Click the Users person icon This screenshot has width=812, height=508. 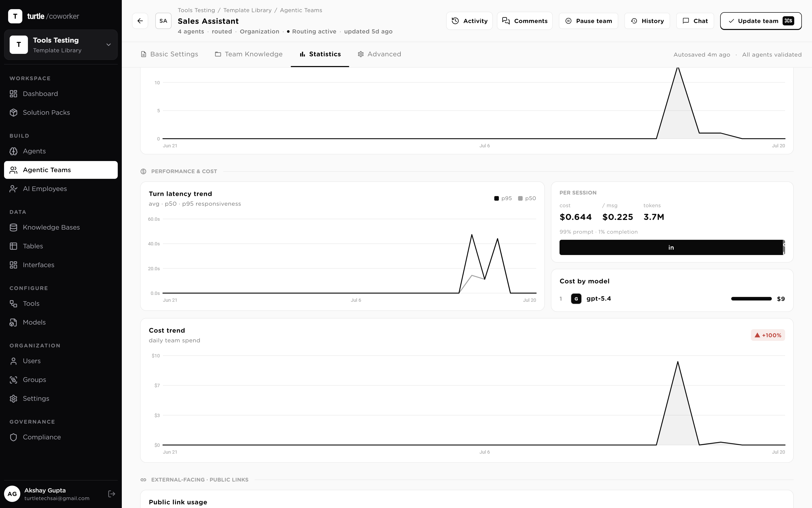pos(13,361)
